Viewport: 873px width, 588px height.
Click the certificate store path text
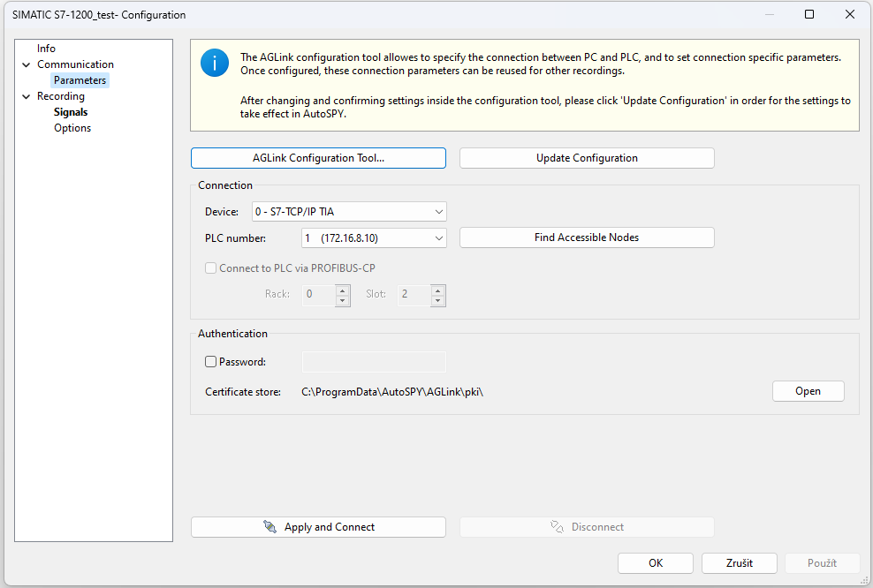tap(392, 392)
